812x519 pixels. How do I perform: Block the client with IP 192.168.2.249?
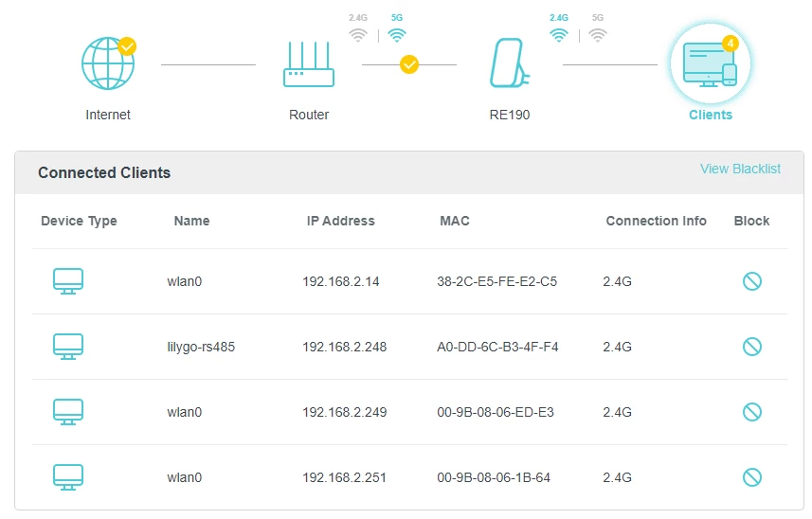coord(752,412)
